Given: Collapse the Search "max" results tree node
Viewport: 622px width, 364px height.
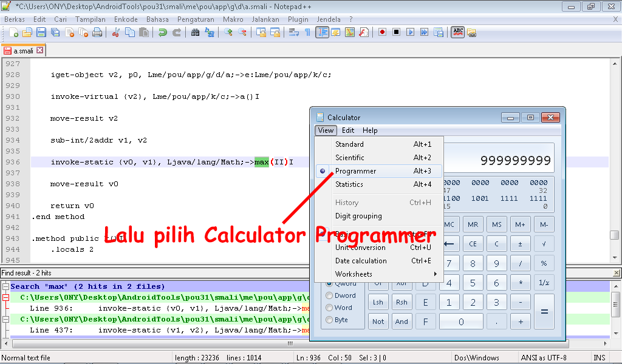Looking at the screenshot, I should pos(5,286).
